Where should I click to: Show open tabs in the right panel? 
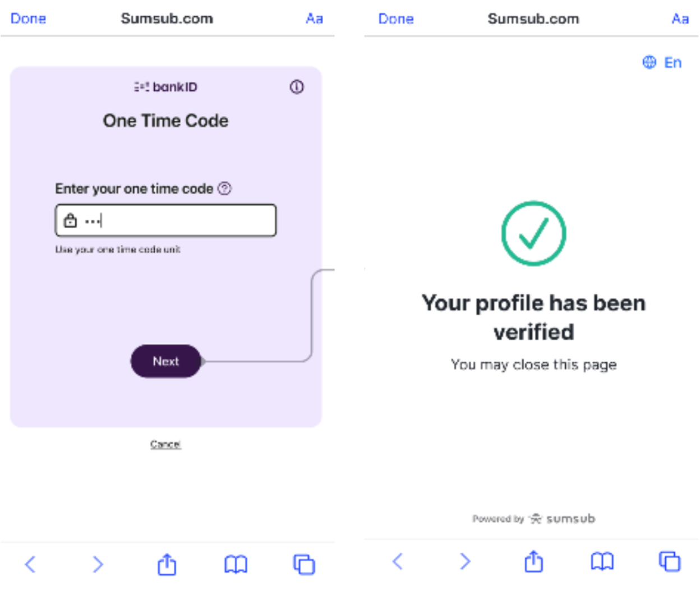point(670,561)
